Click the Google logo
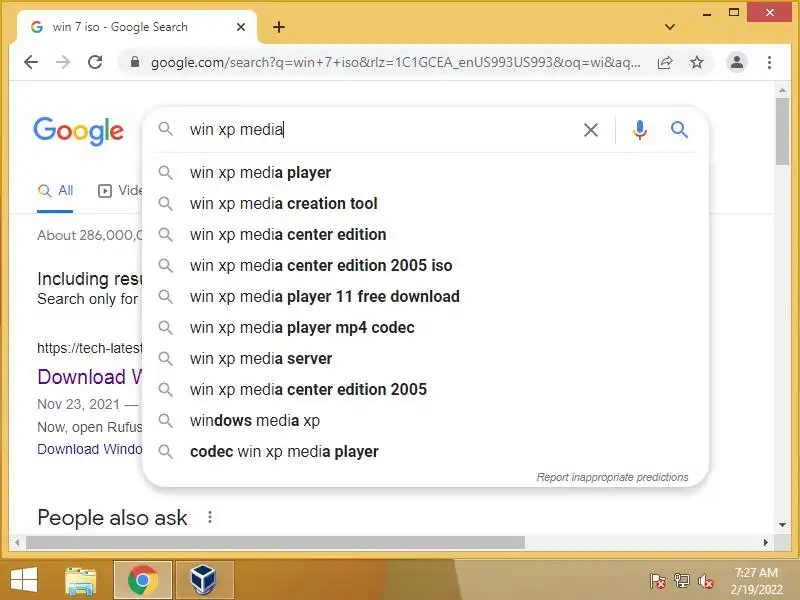The width and height of the screenshot is (800, 600). (79, 131)
